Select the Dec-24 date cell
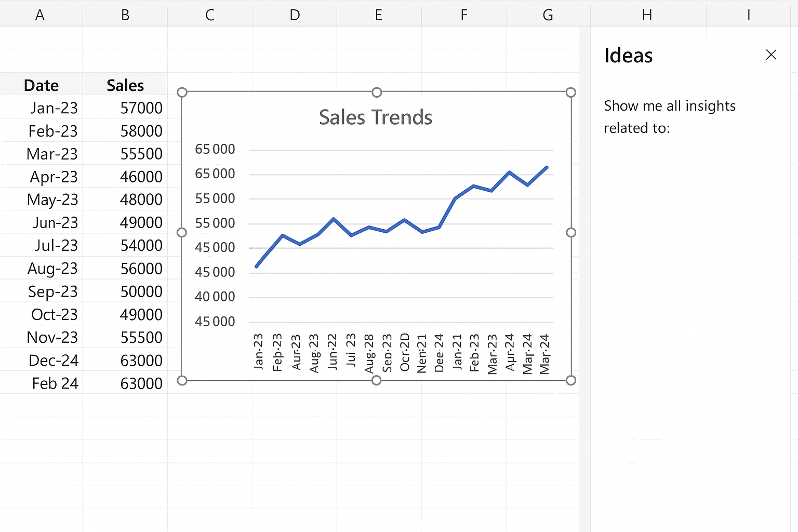 [x=41, y=360]
